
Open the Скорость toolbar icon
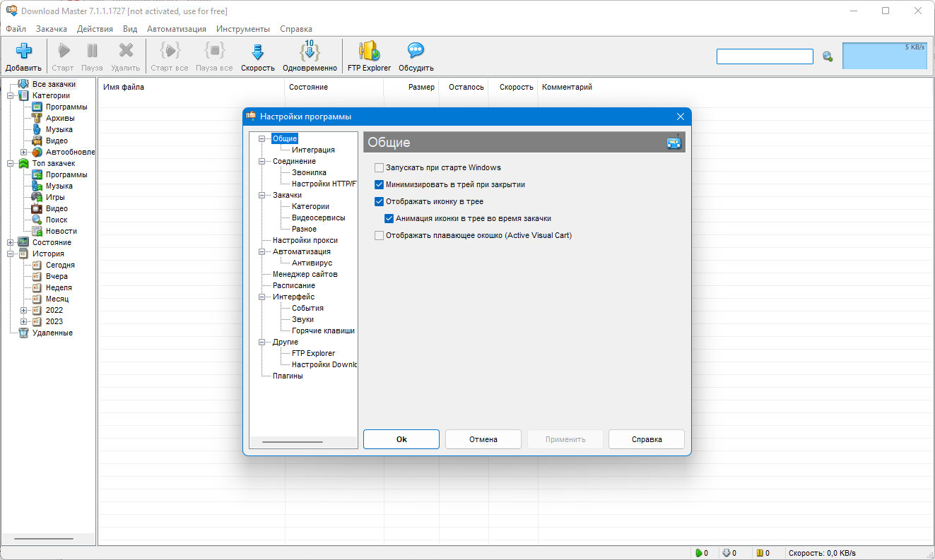257,52
